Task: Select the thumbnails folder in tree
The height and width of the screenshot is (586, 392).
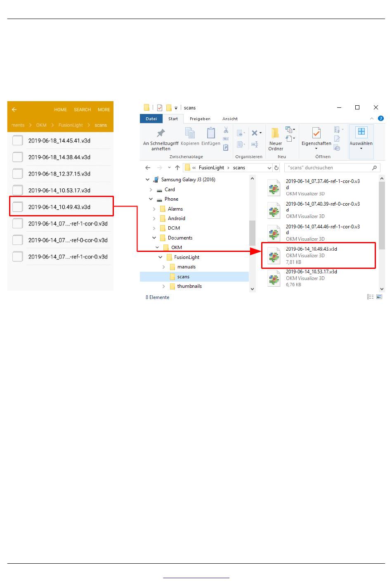Action: 189,286
